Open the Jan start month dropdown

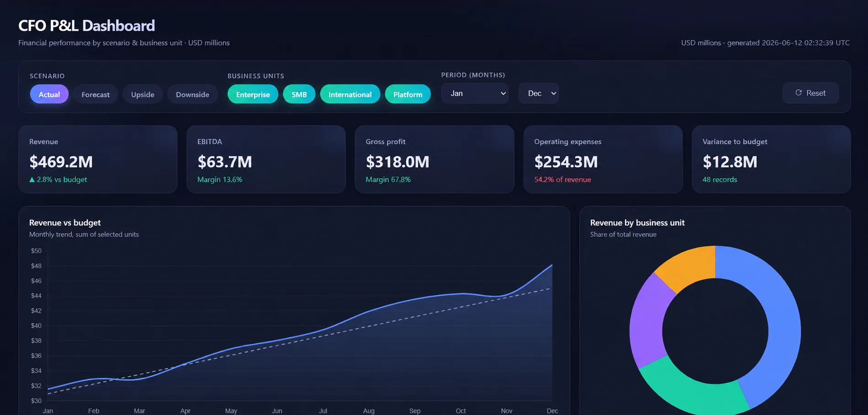[x=475, y=93]
